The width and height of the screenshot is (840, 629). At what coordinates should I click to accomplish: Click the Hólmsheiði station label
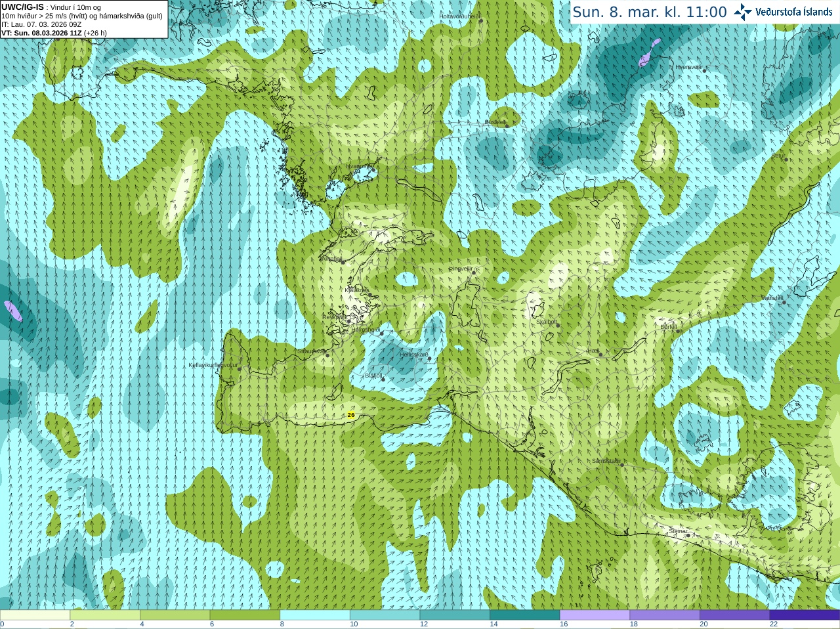(x=366, y=330)
